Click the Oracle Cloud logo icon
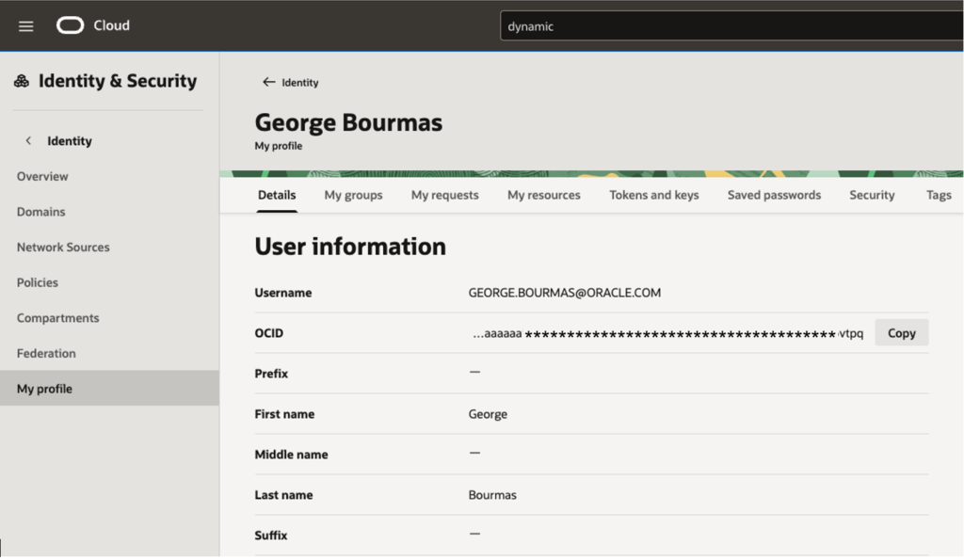This screenshot has width=964, height=560. (x=70, y=25)
